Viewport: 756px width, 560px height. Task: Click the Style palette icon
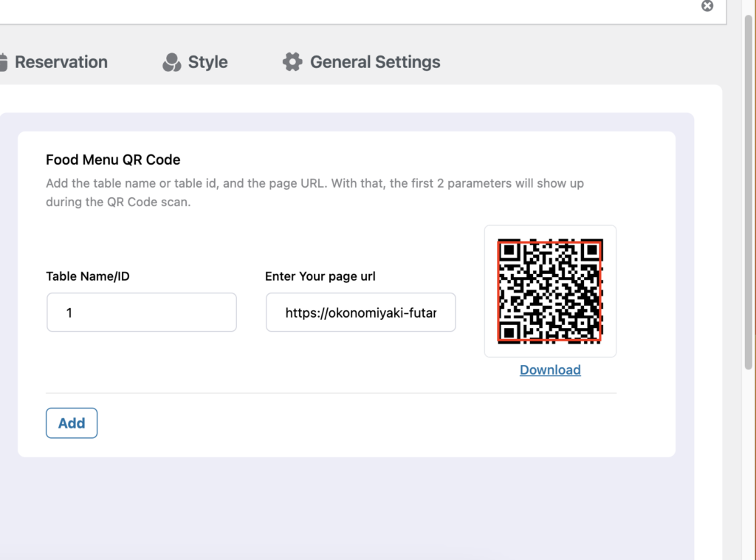[171, 62]
